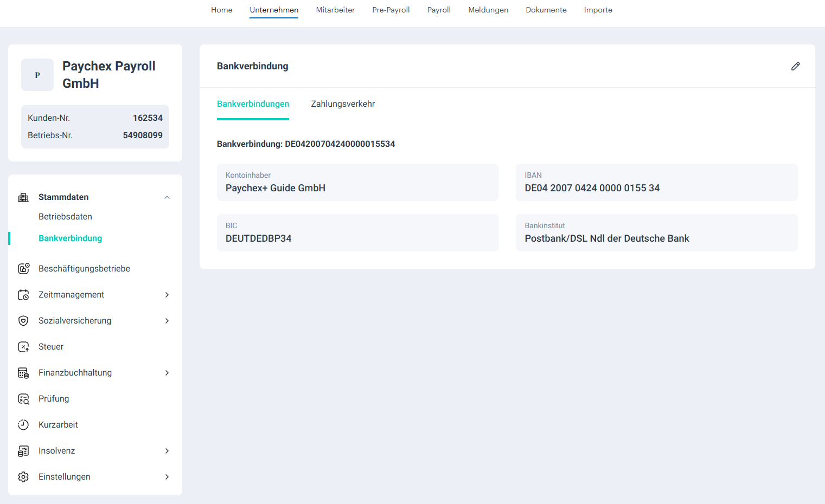Click the IBAN field value
Viewport: 825px width, 504px height.
tap(592, 188)
